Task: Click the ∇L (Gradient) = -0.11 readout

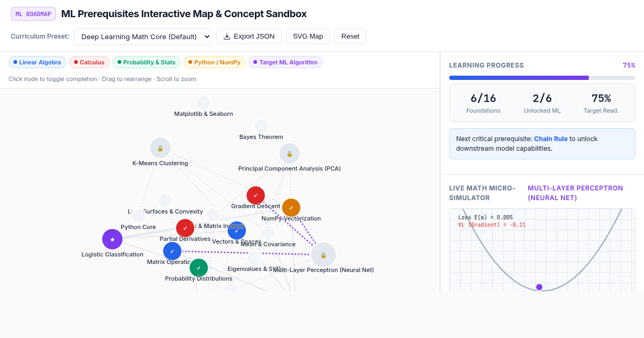Action: 492,225
